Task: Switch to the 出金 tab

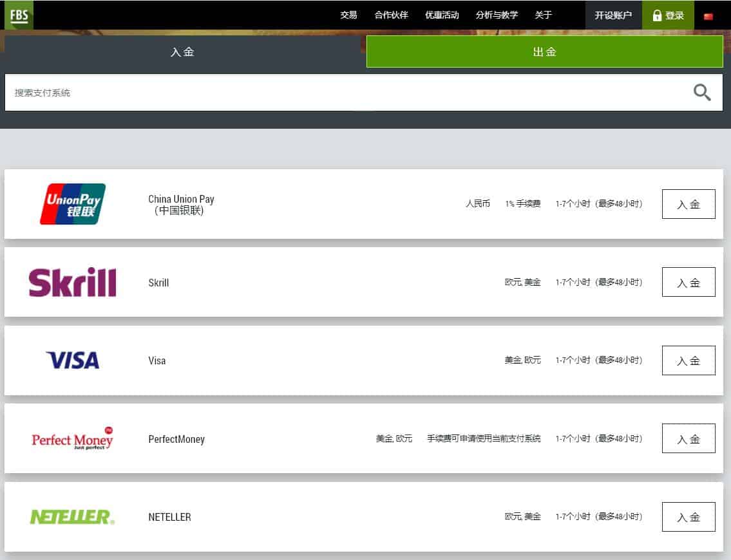Action: tap(544, 51)
